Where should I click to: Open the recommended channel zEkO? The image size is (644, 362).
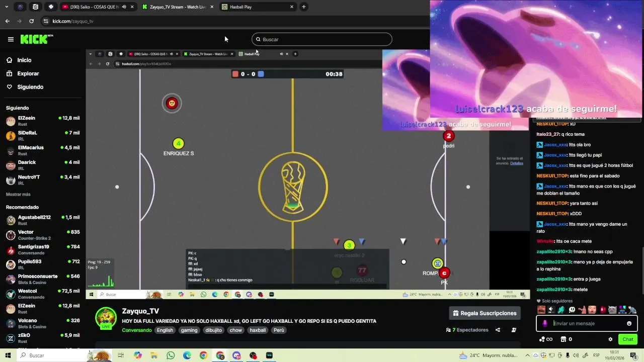click(x=43, y=338)
